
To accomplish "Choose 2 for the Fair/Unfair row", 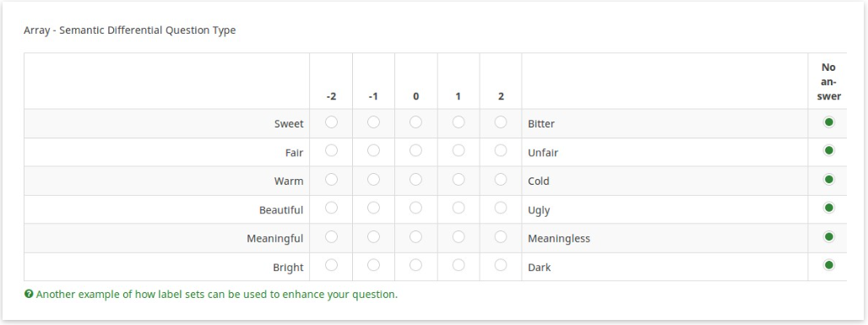I will coord(501,150).
